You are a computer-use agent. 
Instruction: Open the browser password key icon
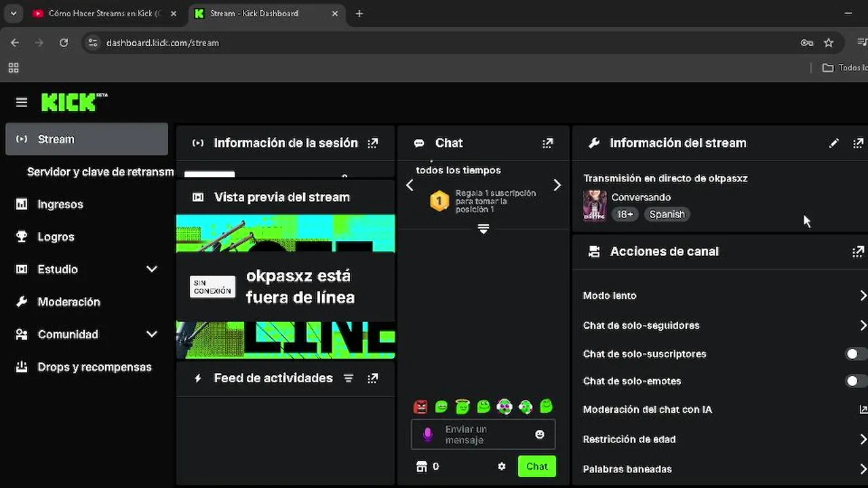[x=807, y=43]
